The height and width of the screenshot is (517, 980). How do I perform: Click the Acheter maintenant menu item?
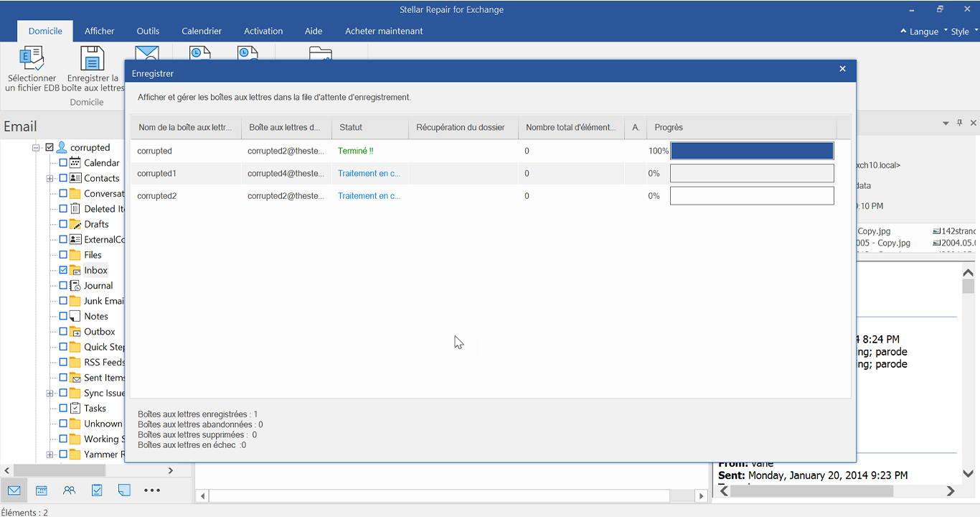(x=384, y=31)
